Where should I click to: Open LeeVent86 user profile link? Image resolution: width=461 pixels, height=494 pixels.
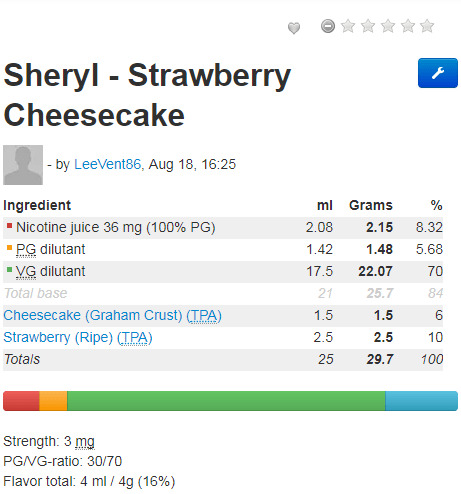107,164
